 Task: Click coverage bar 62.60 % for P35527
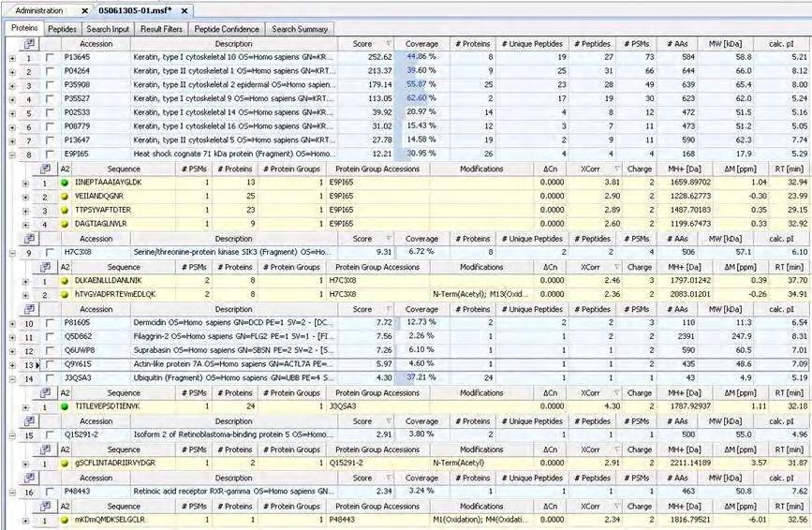(421, 98)
